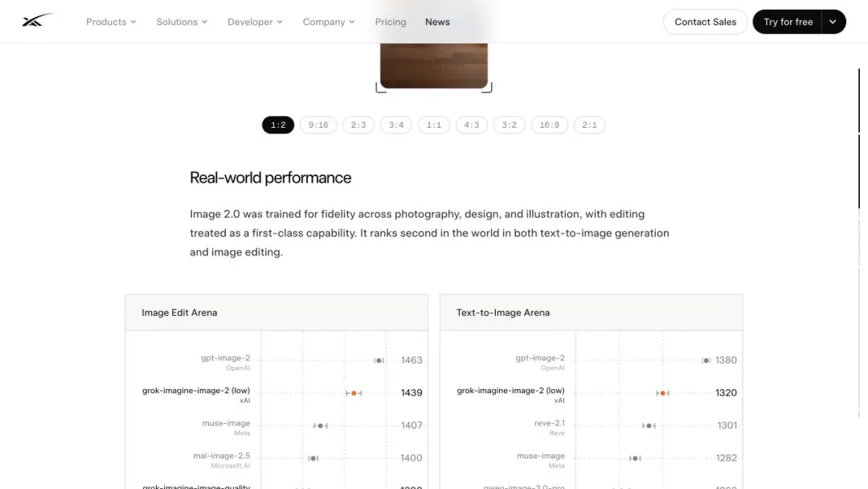Go to the Pricing page
This screenshot has width=868, height=489.
click(391, 22)
